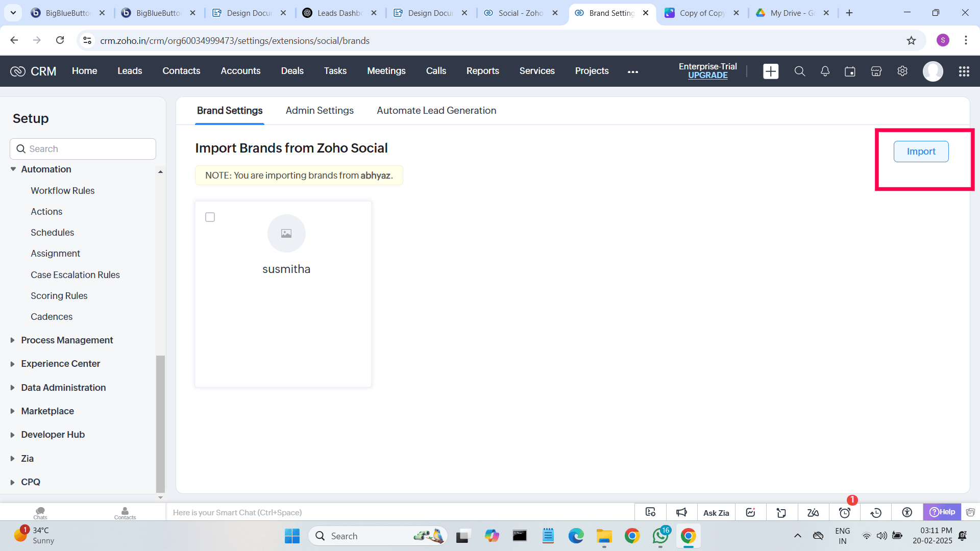The height and width of the screenshot is (551, 980).
Task: Open Microsoft Edge from the taskbar
Action: [x=576, y=536]
